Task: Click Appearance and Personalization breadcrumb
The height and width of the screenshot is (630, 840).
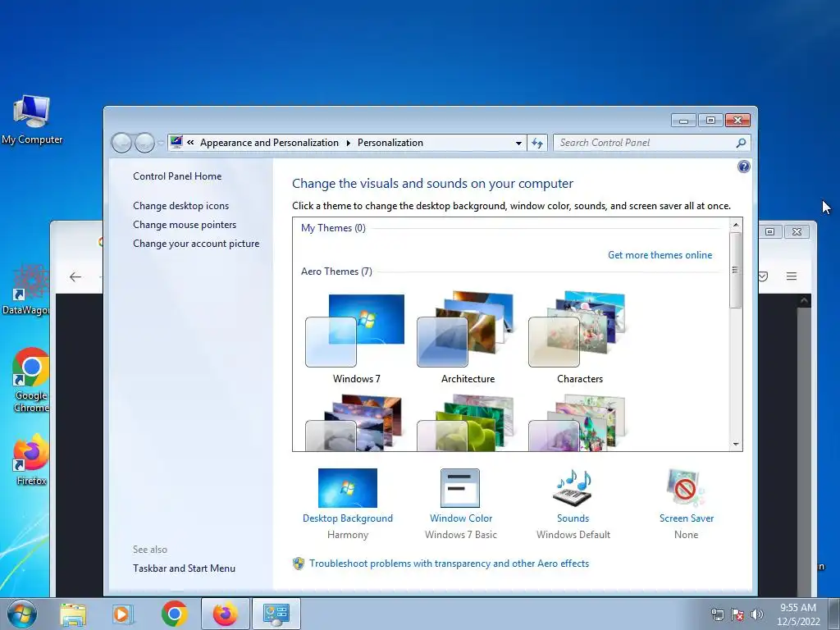Action: click(x=269, y=143)
